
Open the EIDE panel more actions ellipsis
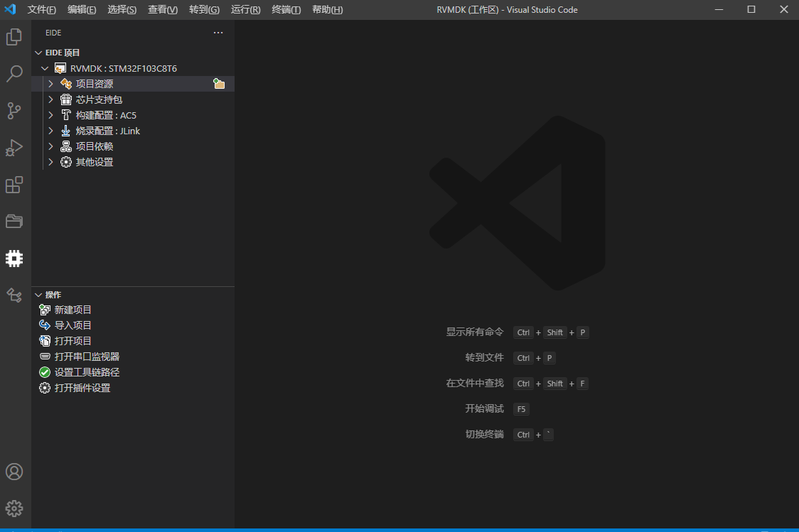point(218,33)
